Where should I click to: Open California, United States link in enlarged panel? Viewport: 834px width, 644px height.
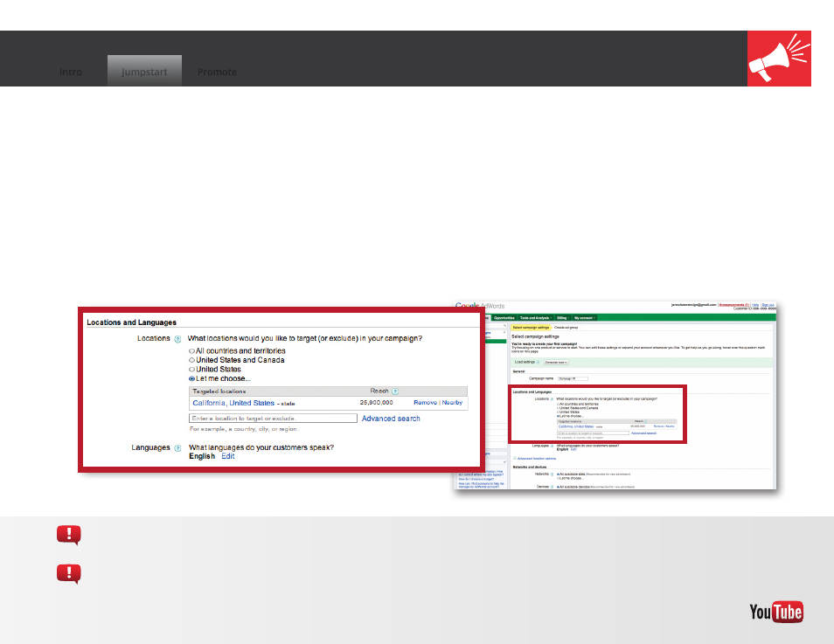(233, 403)
